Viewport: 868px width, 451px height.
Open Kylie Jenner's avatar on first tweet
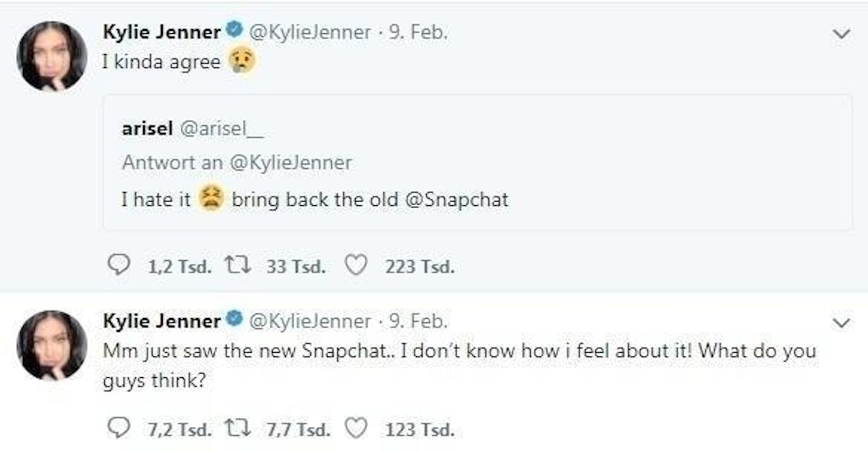51,56
